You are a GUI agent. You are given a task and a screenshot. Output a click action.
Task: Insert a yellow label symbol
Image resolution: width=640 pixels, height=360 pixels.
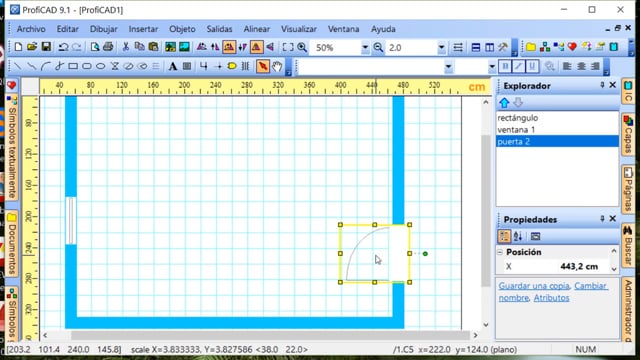click(232, 66)
